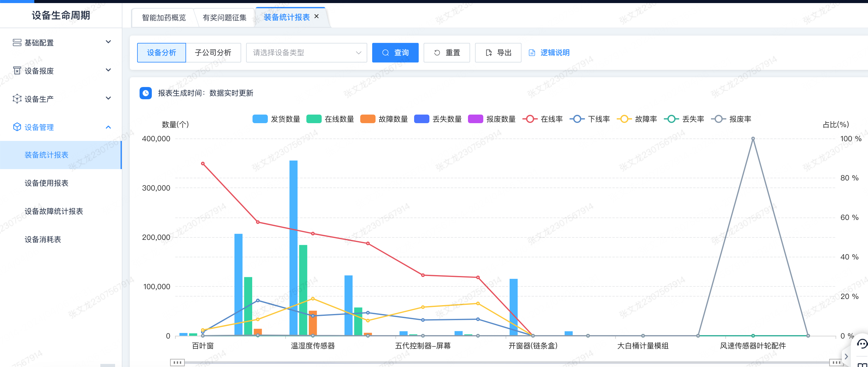The width and height of the screenshot is (868, 367).
Task: Click the export file icon in 导出
Action: [x=488, y=53]
